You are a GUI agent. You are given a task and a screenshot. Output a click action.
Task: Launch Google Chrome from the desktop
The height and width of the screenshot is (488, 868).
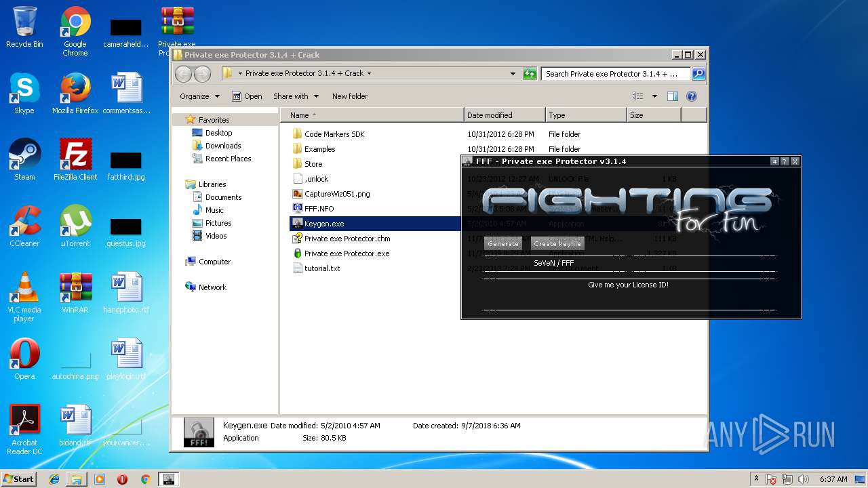coord(75,32)
